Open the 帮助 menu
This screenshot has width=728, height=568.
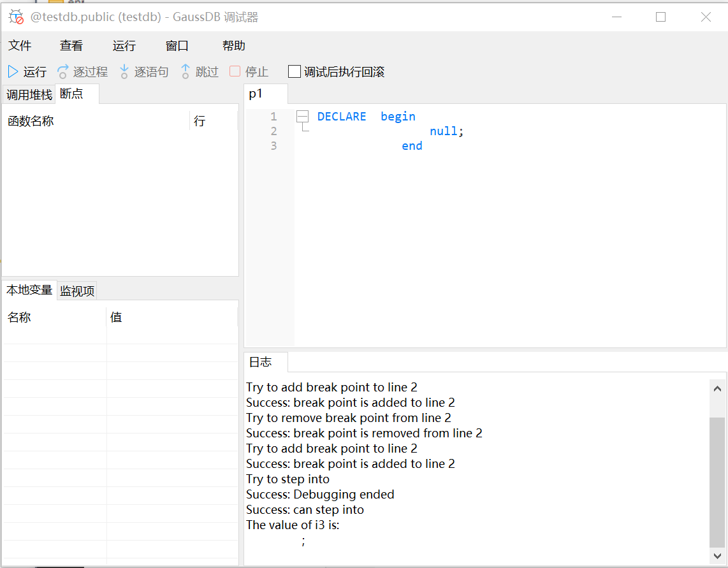(234, 46)
